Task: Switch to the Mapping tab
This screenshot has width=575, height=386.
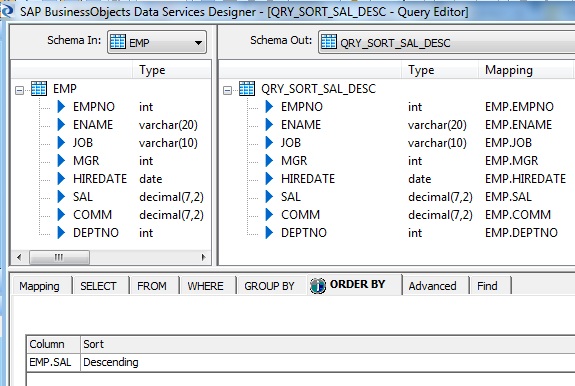Action: [39, 286]
